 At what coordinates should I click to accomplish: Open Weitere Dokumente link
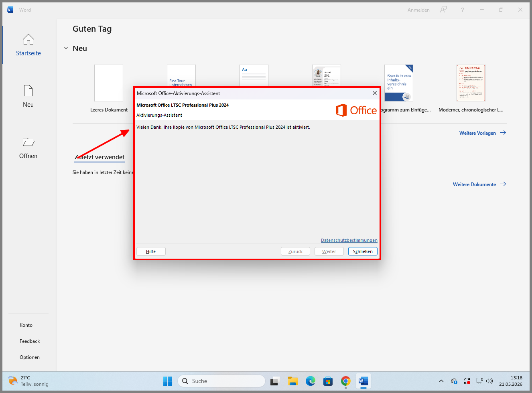(479, 184)
